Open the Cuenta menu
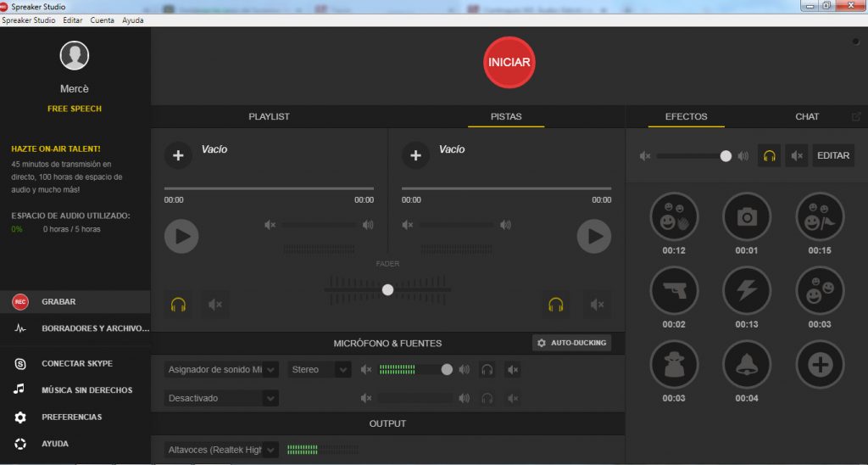 (x=102, y=20)
